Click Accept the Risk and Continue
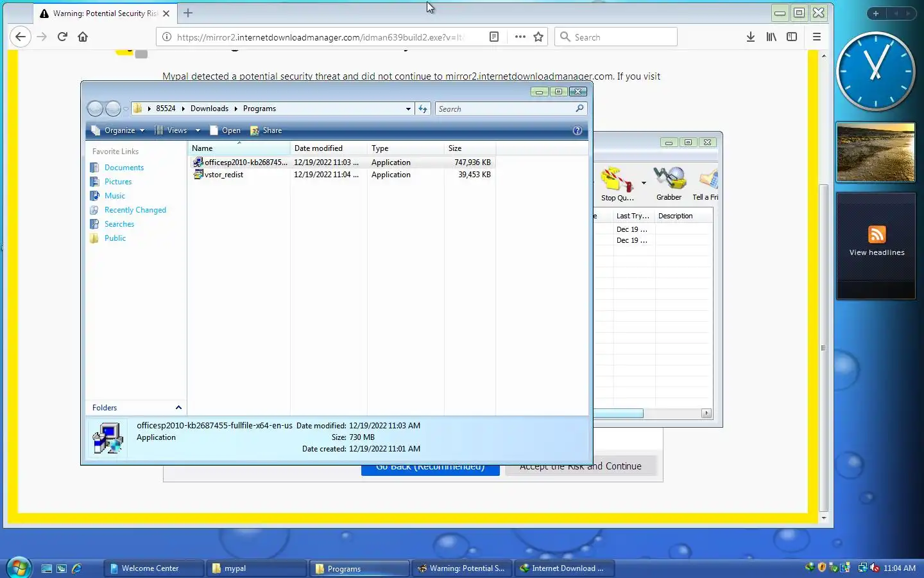This screenshot has height=578, width=924. (581, 466)
